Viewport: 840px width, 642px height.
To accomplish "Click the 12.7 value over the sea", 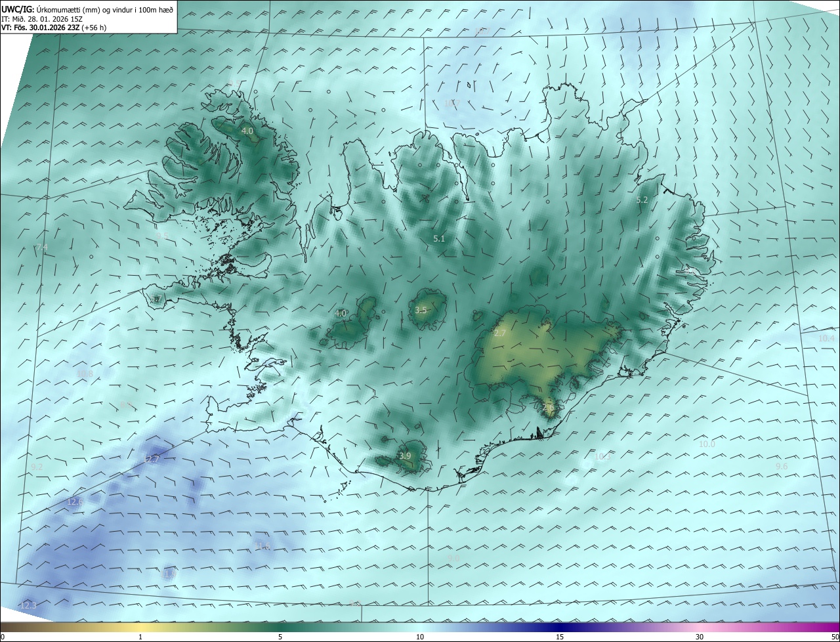I will tap(152, 459).
